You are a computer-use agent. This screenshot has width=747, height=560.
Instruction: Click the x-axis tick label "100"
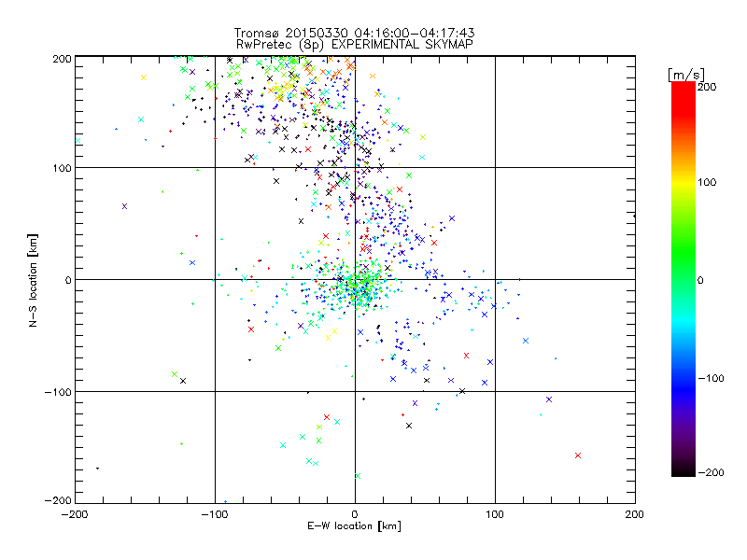pos(495,514)
